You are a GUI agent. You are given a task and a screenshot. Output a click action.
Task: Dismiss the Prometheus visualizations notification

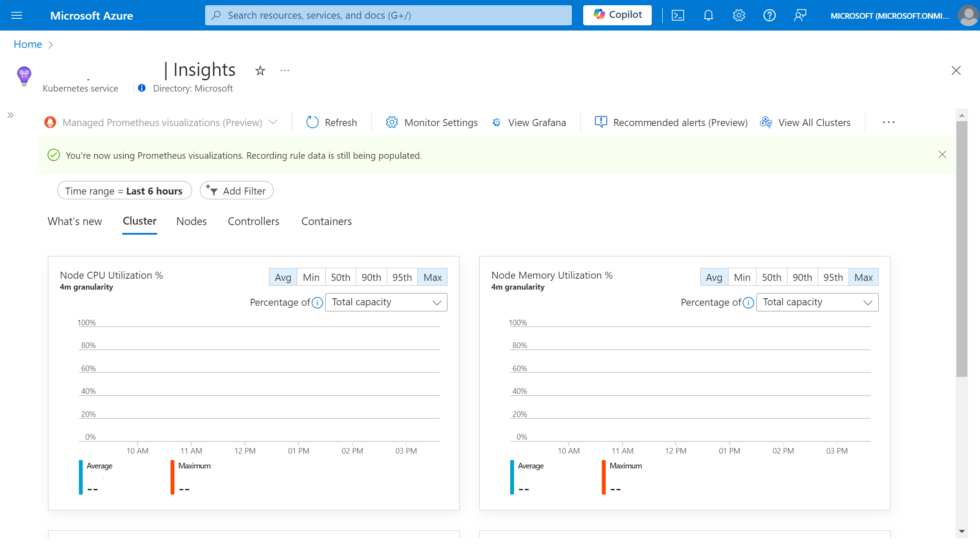click(x=942, y=155)
